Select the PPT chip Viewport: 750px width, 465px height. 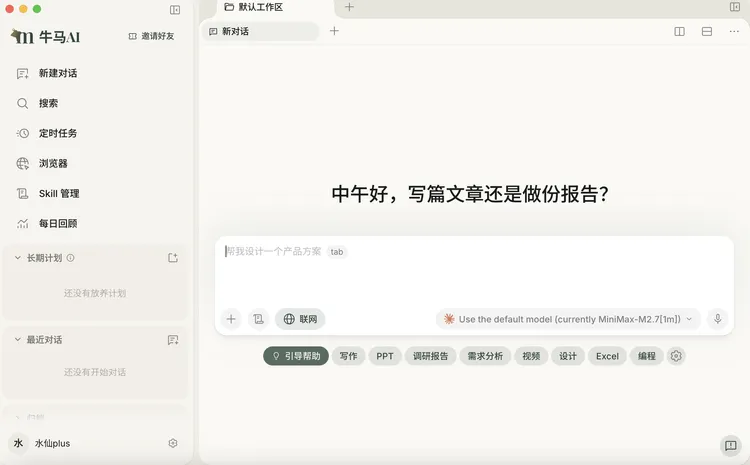[385, 356]
